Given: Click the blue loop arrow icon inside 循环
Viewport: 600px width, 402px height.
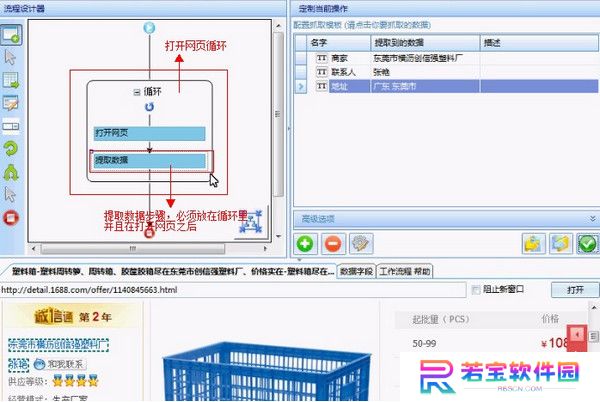Looking at the screenshot, I should point(150,107).
